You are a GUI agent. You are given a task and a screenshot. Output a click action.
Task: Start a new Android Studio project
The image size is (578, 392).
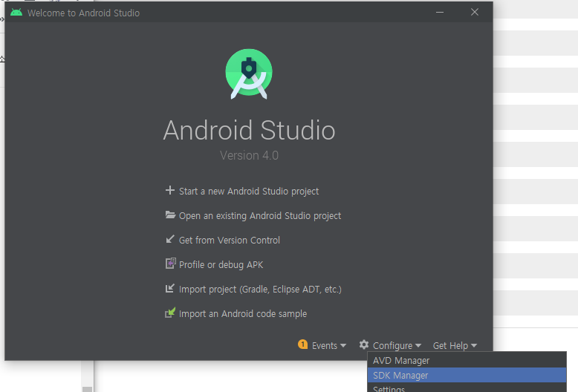coord(249,192)
